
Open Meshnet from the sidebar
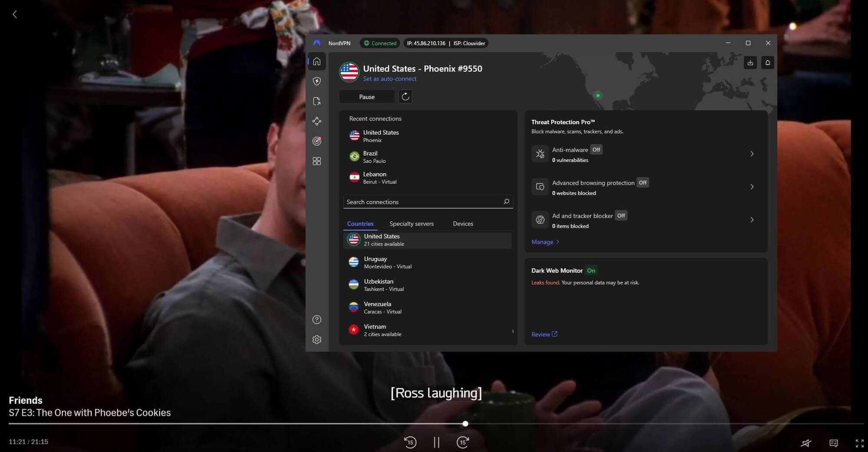point(317,121)
